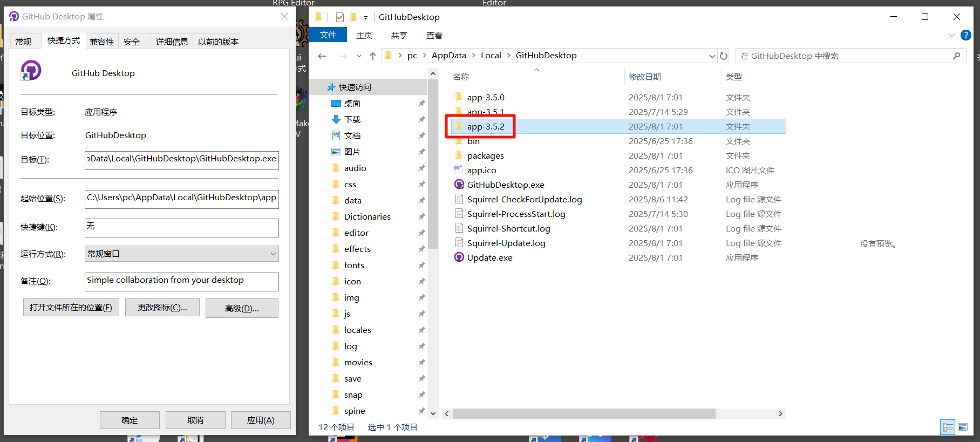The height and width of the screenshot is (442, 980).
Task: Click the Squirrel-Update.log file icon
Action: [459, 243]
